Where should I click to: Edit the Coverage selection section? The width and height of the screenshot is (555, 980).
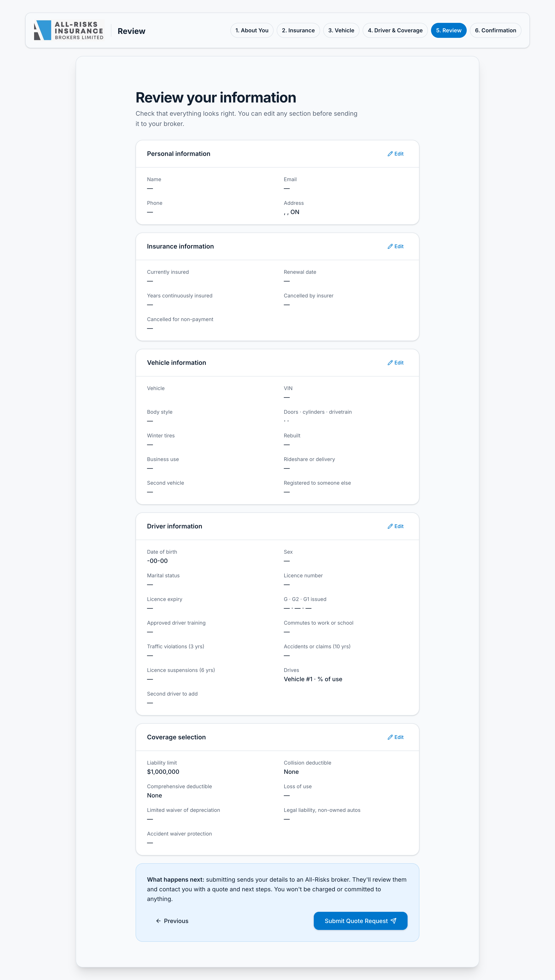coord(396,737)
